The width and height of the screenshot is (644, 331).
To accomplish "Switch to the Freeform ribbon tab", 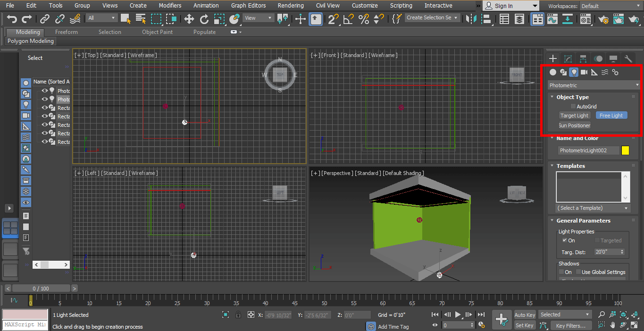I will (67, 32).
